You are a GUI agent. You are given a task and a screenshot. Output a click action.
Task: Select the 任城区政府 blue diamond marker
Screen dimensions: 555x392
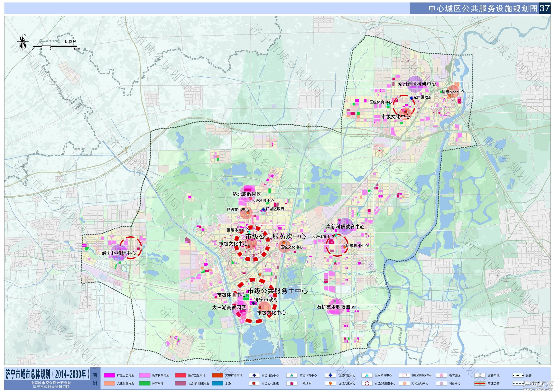(x=263, y=209)
